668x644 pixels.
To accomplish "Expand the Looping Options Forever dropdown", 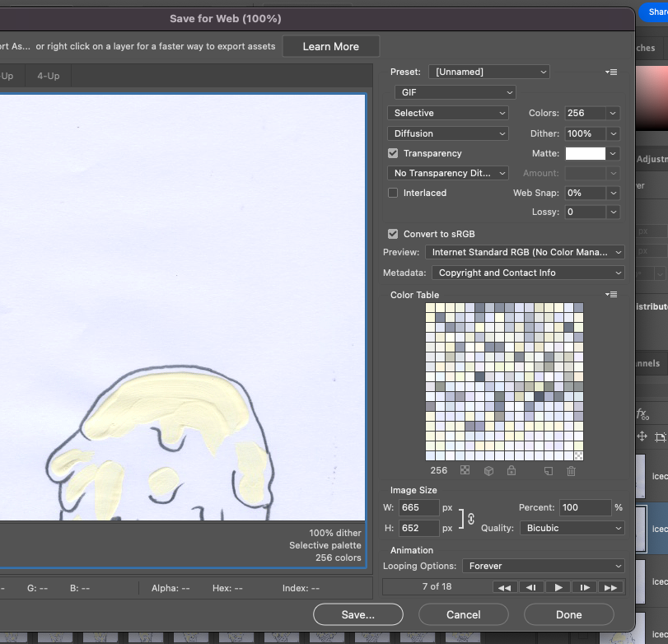I will pos(542,566).
